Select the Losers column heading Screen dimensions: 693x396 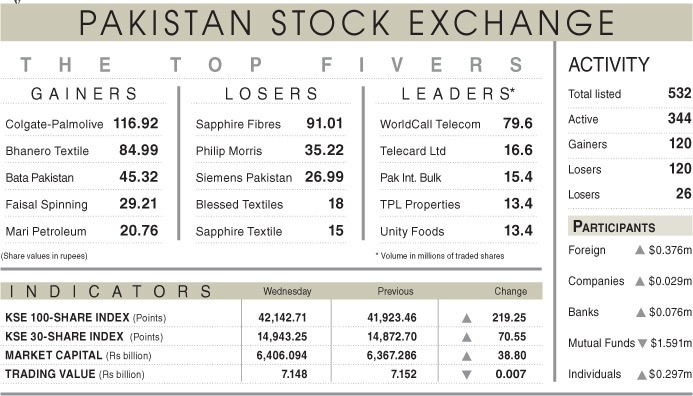(271, 94)
